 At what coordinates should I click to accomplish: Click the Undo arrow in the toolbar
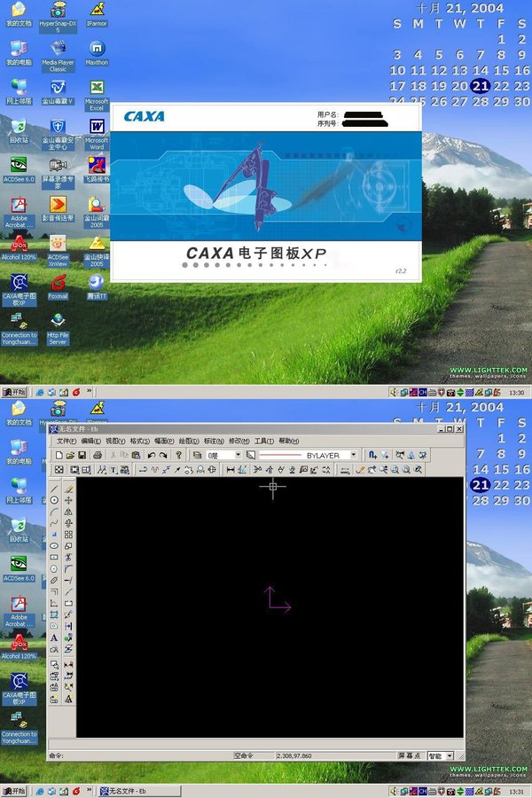(x=151, y=455)
